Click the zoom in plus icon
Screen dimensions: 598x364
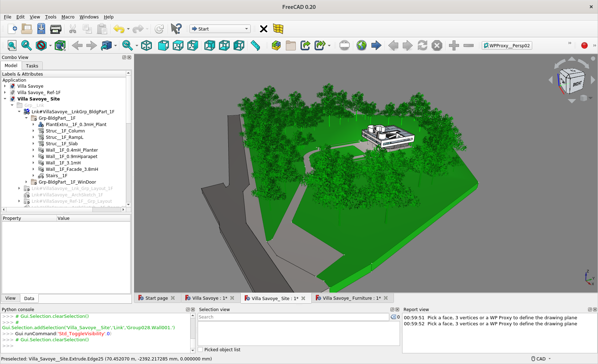454,45
